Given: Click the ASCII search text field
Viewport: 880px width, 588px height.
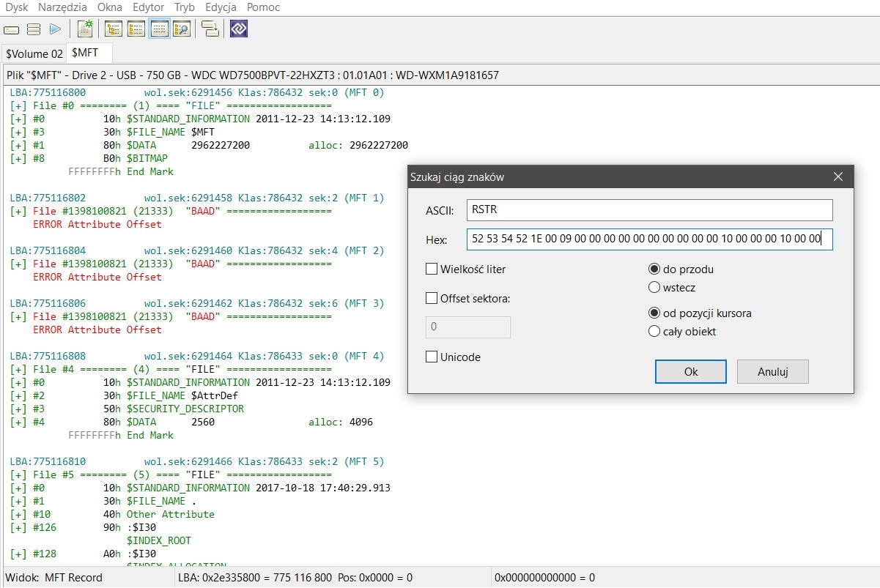Looking at the screenshot, I should click(x=649, y=210).
